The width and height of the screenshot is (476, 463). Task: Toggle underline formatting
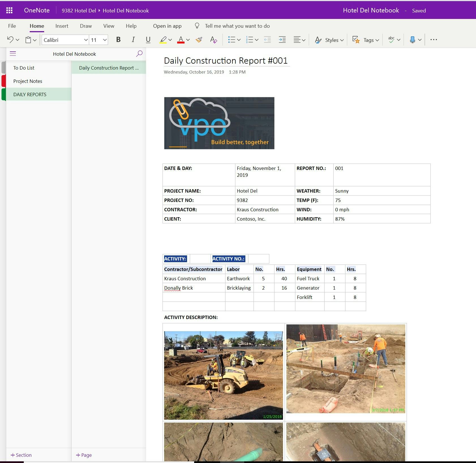[148, 40]
